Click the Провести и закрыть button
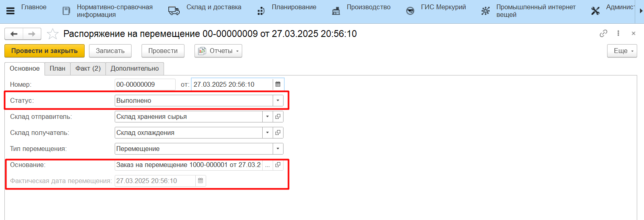This screenshot has width=644, height=220. (x=45, y=51)
